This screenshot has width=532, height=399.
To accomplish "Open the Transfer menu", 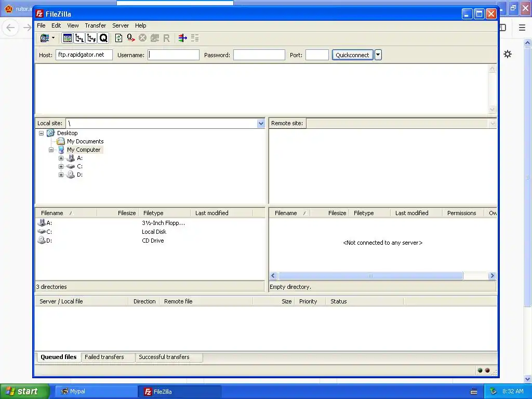I will pyautogui.click(x=96, y=25).
